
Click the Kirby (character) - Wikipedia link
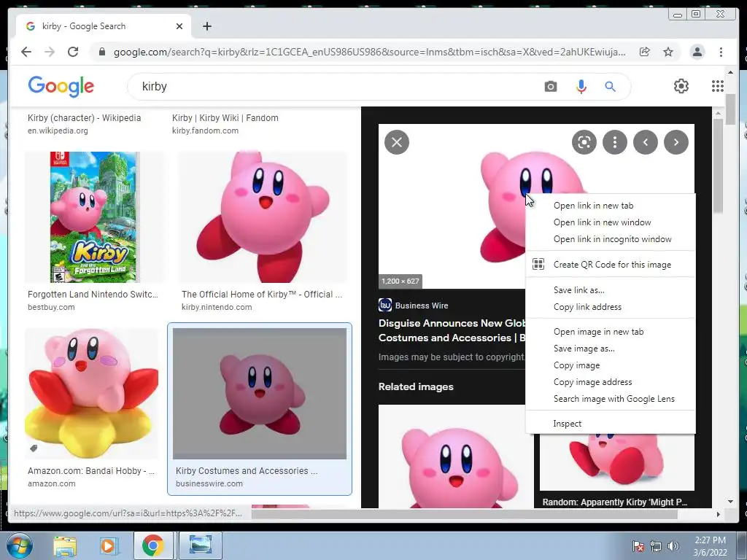[x=85, y=117]
